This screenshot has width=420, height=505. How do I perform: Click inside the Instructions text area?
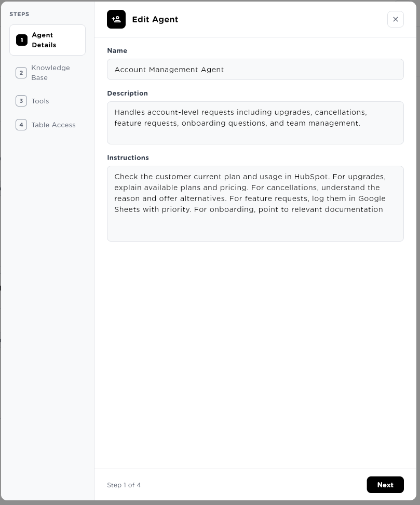click(x=255, y=204)
